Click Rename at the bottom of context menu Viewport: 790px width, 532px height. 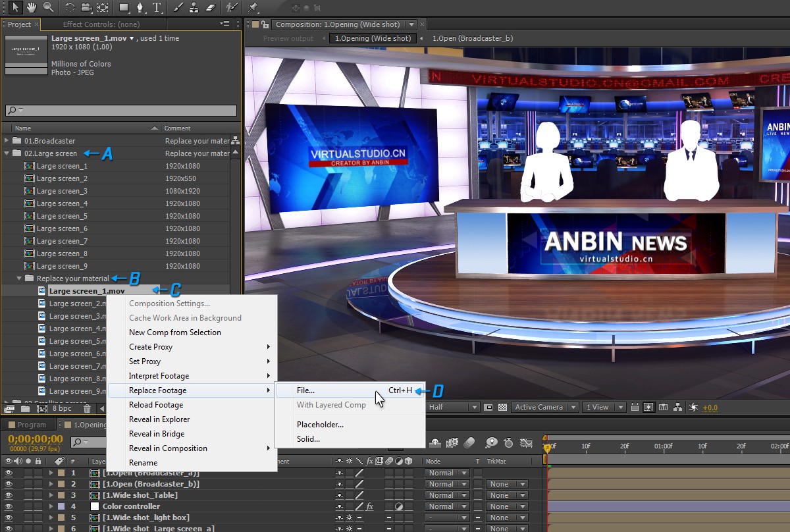click(145, 462)
